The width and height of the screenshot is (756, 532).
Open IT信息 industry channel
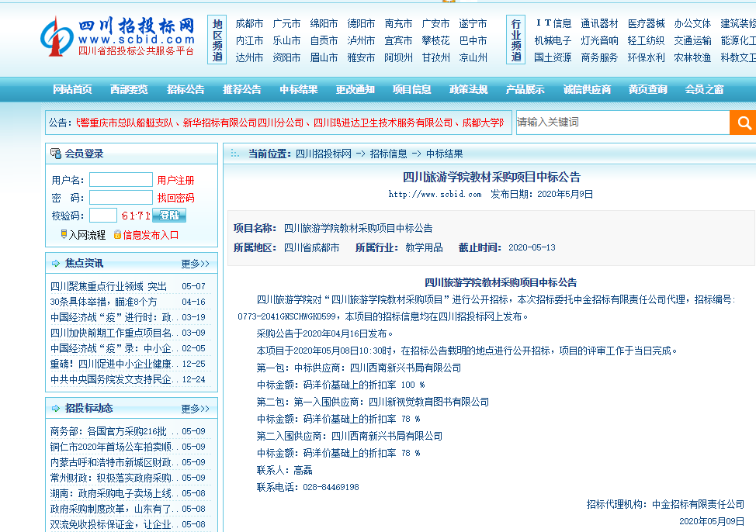click(x=553, y=23)
